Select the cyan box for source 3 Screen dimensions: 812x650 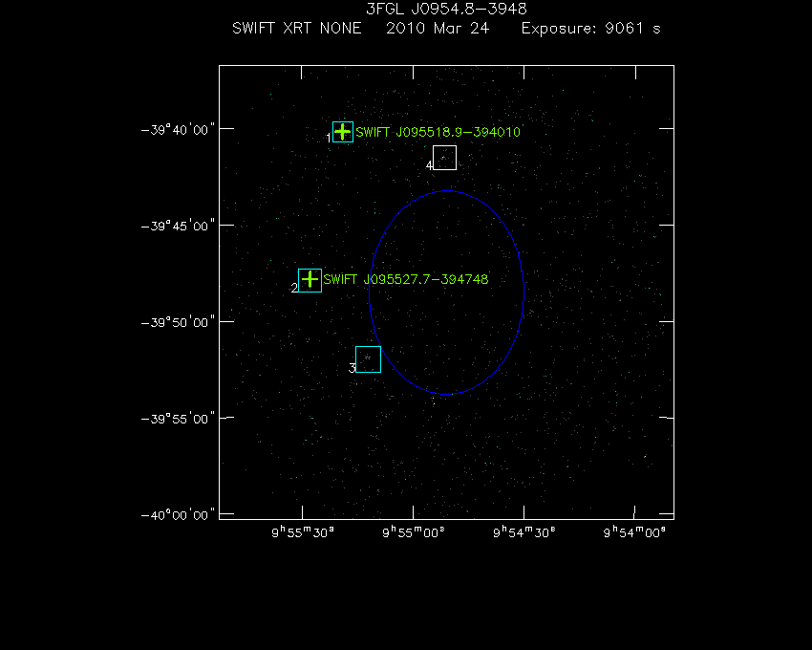click(x=368, y=359)
